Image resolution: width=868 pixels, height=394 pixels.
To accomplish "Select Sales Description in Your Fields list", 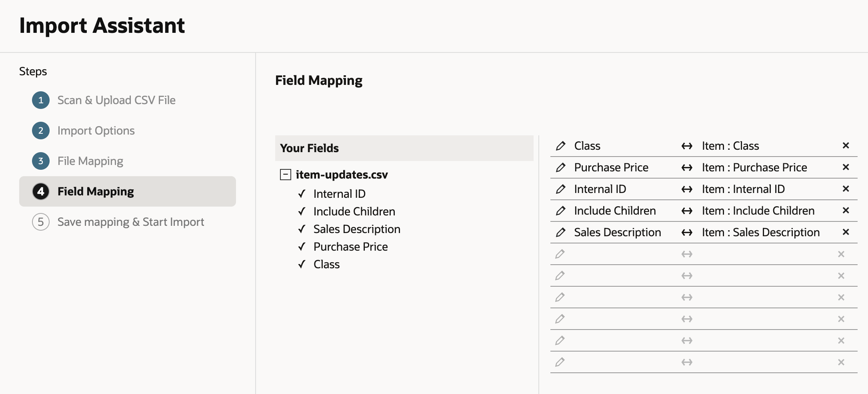I will (357, 229).
